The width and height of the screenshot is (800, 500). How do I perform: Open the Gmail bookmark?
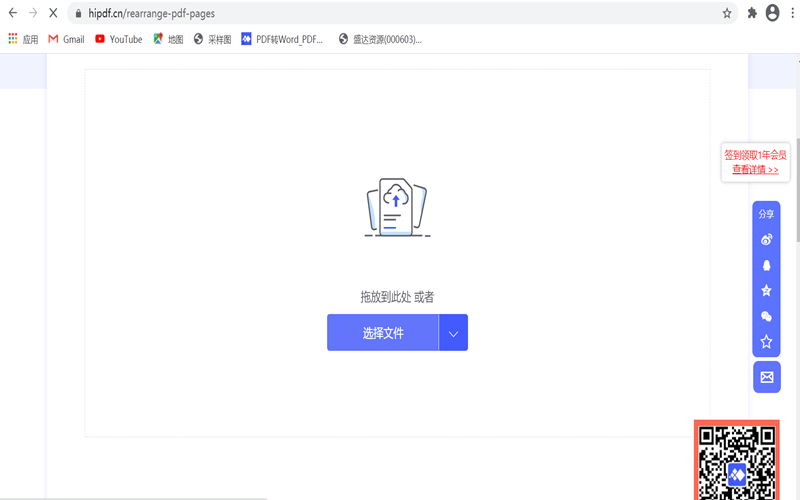(x=66, y=40)
